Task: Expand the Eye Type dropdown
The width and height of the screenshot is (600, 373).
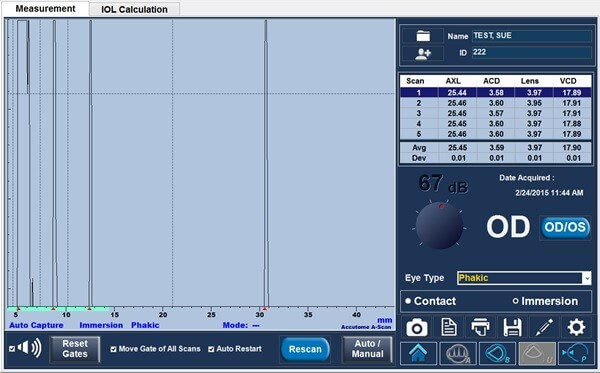Action: click(587, 278)
